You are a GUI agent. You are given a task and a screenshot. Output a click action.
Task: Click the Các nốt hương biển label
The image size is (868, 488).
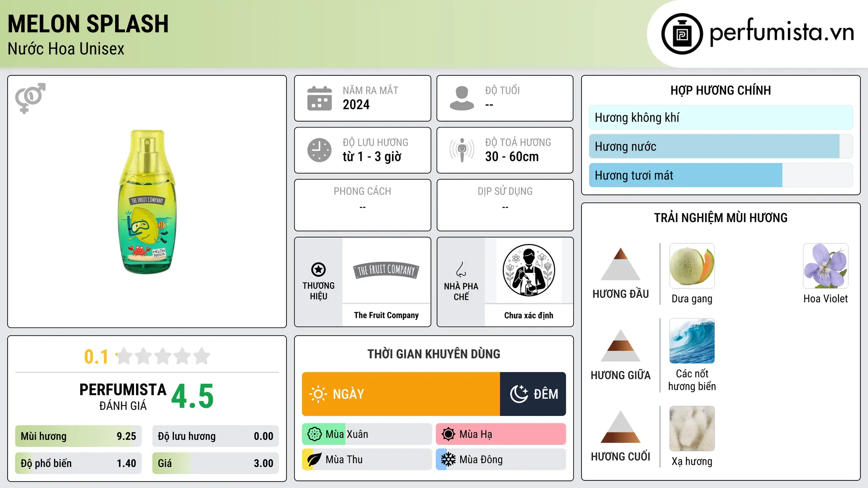pyautogui.click(x=692, y=380)
